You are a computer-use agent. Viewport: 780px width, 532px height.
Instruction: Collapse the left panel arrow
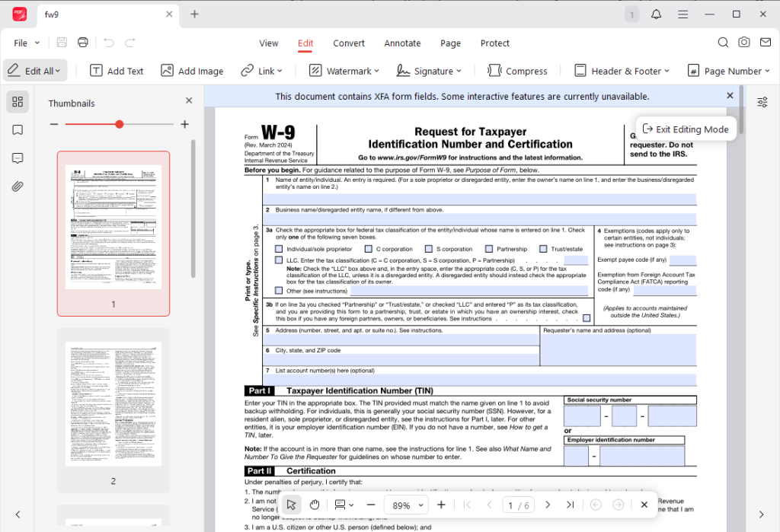(18, 514)
